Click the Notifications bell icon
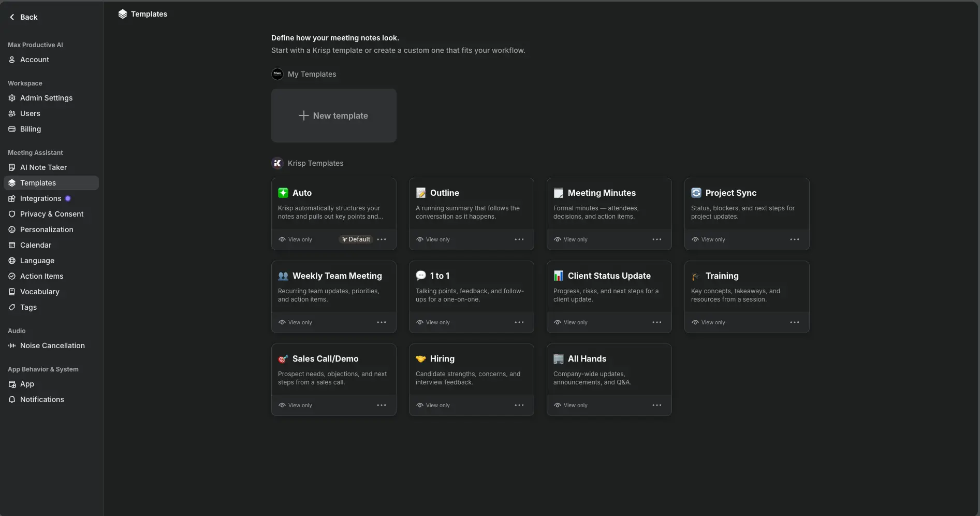This screenshot has width=980, height=516. [12, 399]
